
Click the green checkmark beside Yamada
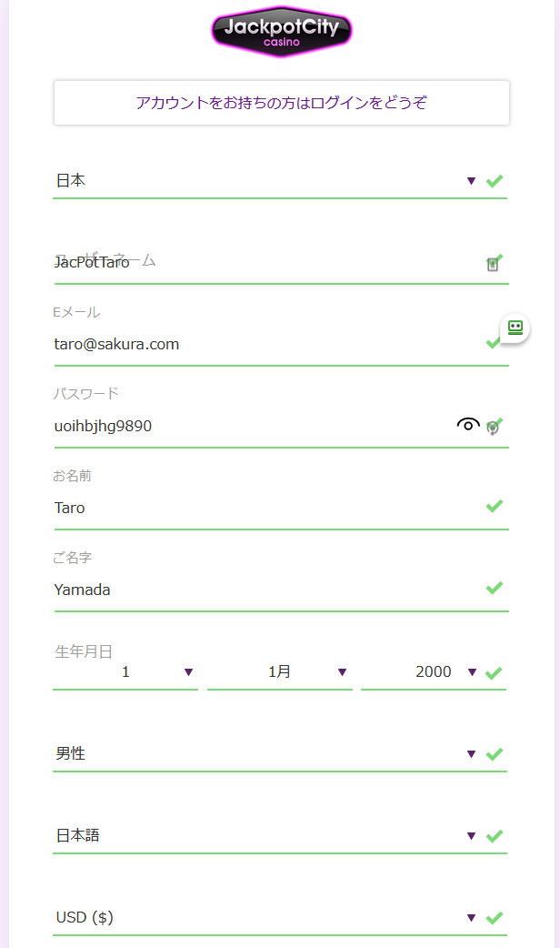click(x=495, y=588)
